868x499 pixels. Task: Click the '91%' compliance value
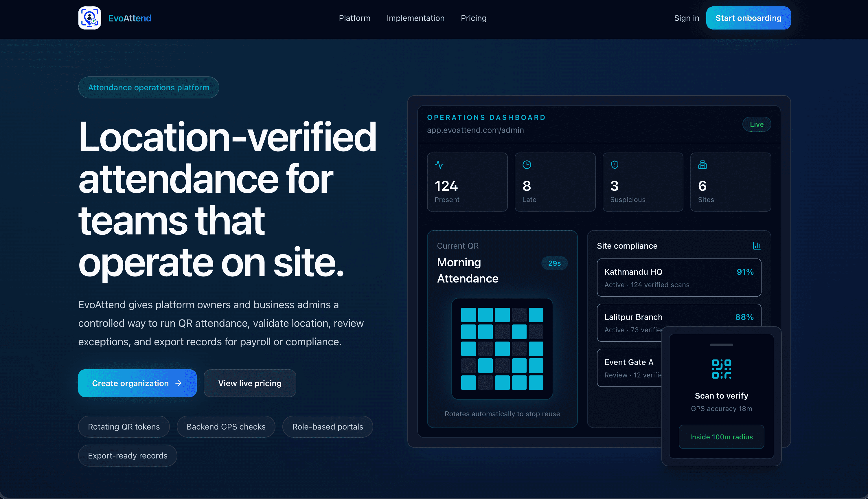[745, 272]
